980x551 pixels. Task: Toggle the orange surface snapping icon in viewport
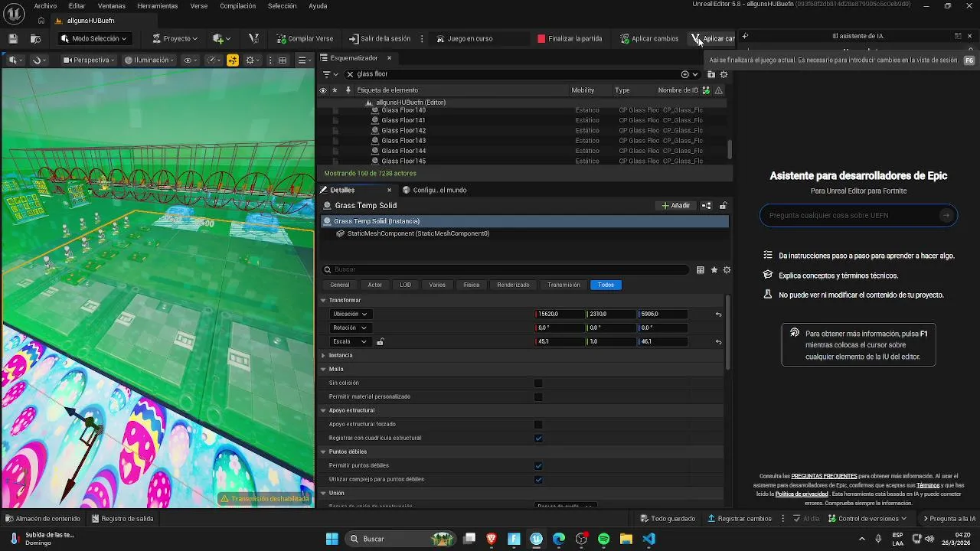(232, 60)
